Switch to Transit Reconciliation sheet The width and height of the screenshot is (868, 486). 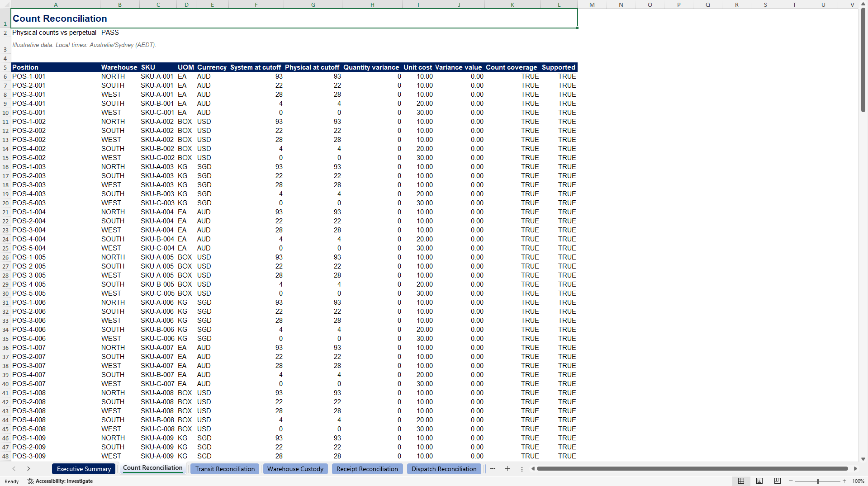(x=225, y=469)
